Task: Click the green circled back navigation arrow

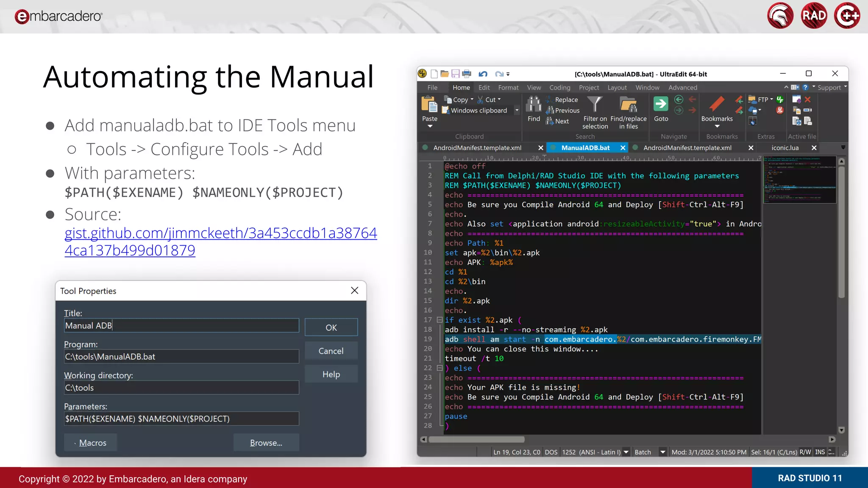Action: tap(679, 100)
